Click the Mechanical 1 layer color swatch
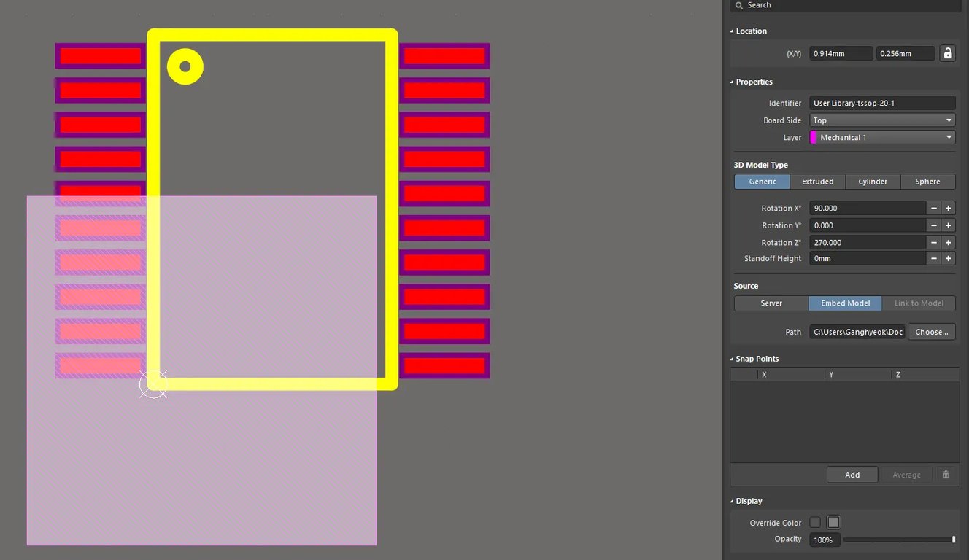The height and width of the screenshot is (560, 969). click(813, 137)
